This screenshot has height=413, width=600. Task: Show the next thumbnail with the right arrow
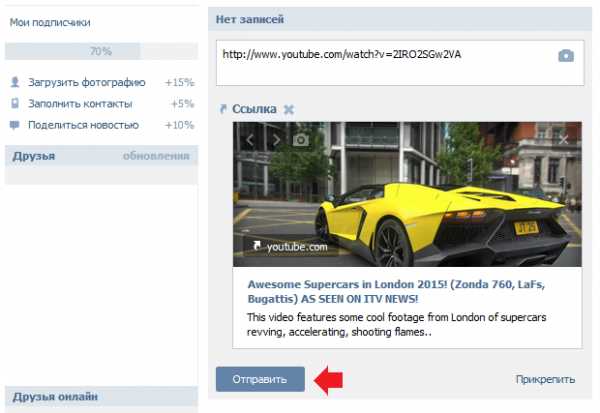[276, 140]
